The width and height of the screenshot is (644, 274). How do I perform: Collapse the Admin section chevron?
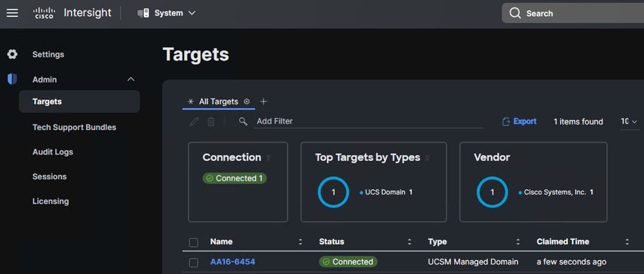click(131, 79)
